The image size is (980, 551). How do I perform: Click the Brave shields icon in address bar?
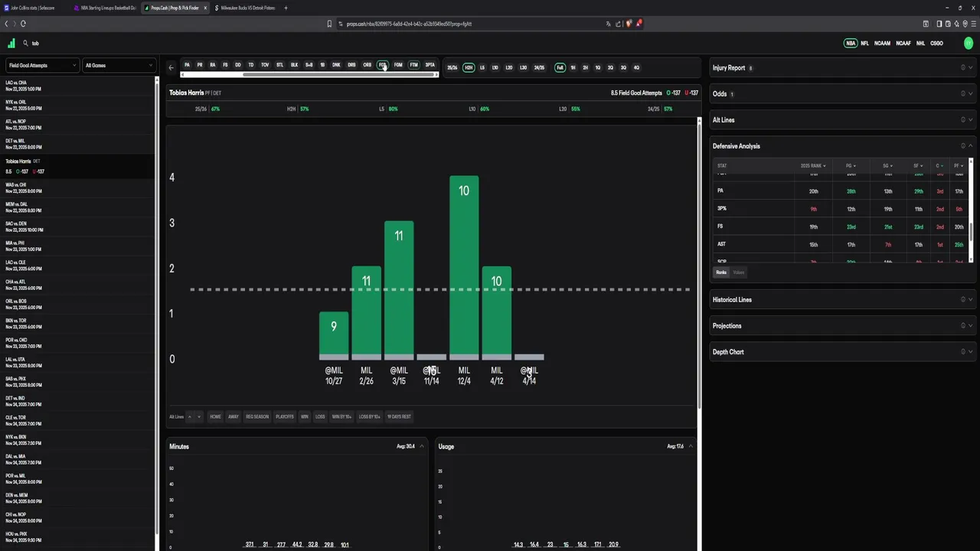coord(629,24)
